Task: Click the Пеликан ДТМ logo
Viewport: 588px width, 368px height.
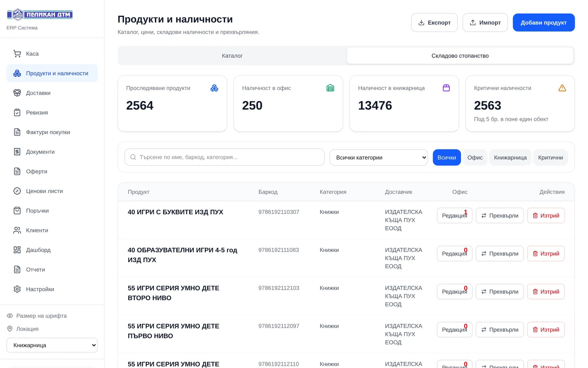Action: point(40,14)
